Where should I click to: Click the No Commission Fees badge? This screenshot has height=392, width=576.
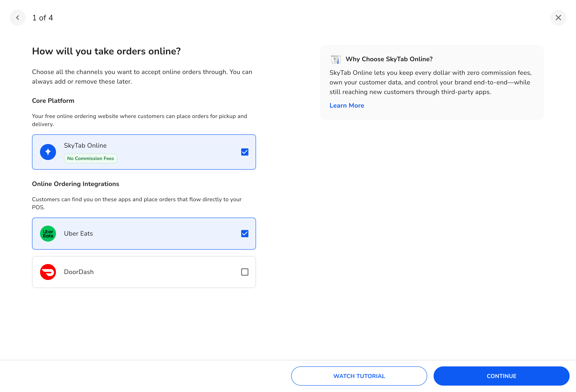[90, 158]
